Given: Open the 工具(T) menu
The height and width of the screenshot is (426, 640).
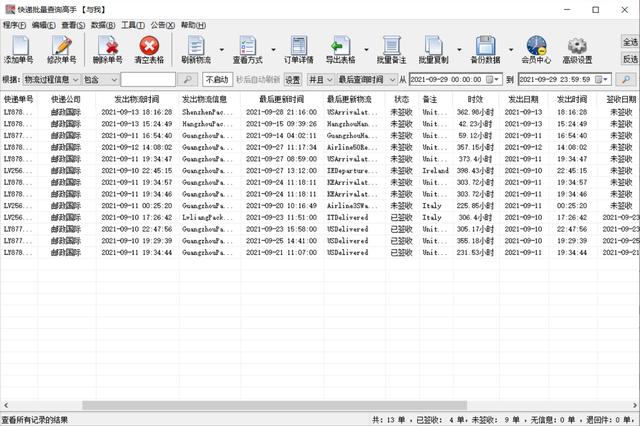Looking at the screenshot, I should coord(133,25).
